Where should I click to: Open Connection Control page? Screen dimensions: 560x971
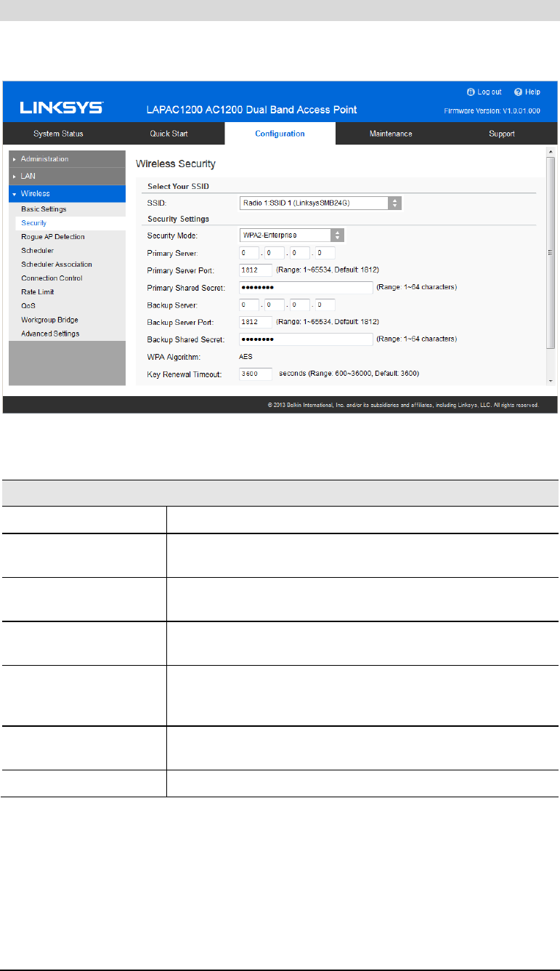[x=52, y=278]
